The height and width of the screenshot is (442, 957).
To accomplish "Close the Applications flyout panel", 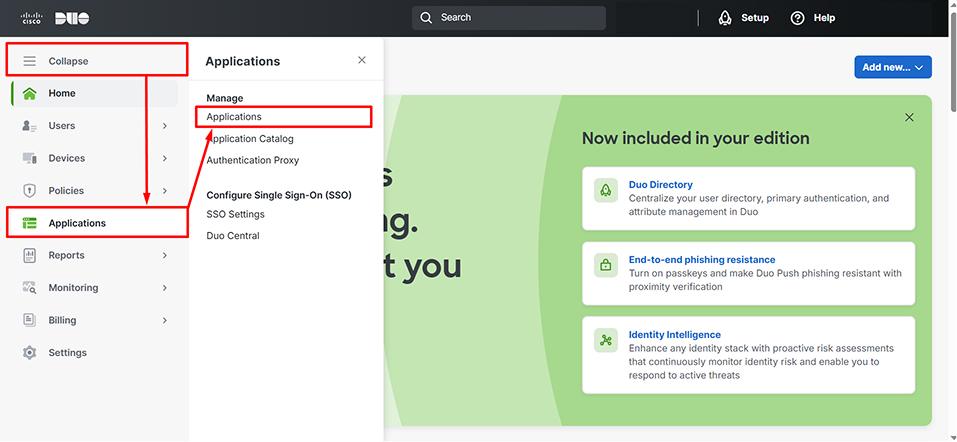I will pyautogui.click(x=362, y=61).
